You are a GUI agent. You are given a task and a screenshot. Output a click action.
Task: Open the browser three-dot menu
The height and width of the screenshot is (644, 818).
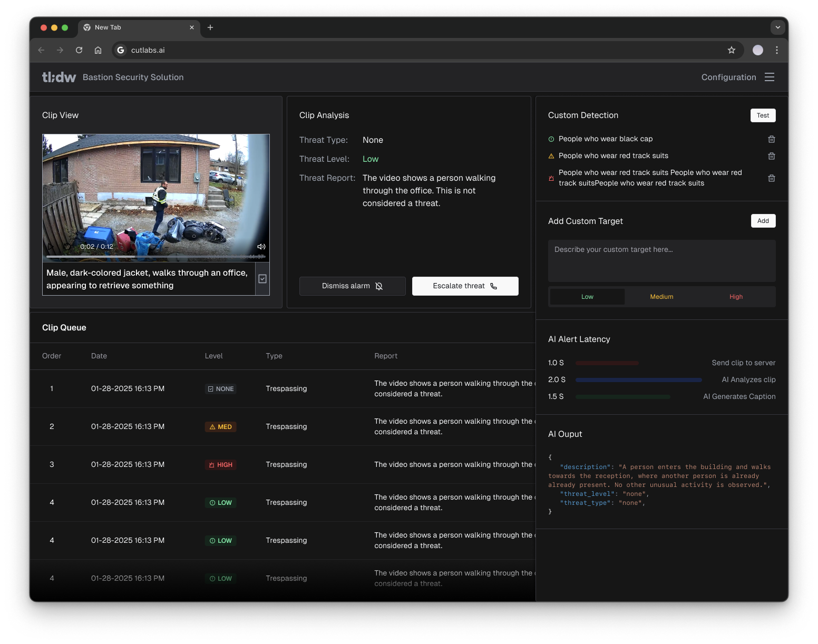pos(776,50)
